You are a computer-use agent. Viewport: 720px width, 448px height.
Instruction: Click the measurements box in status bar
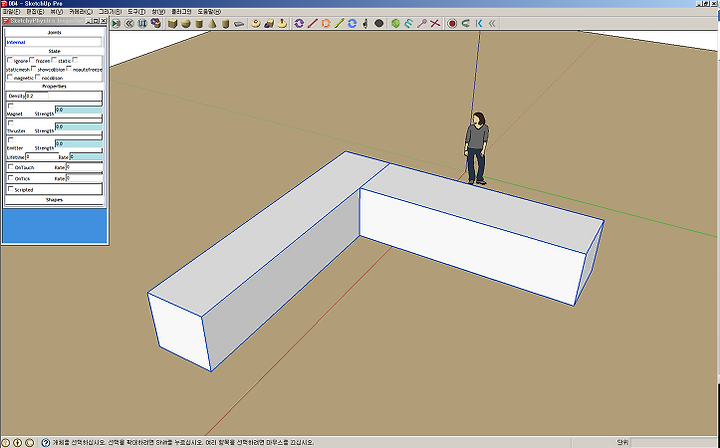[672, 442]
